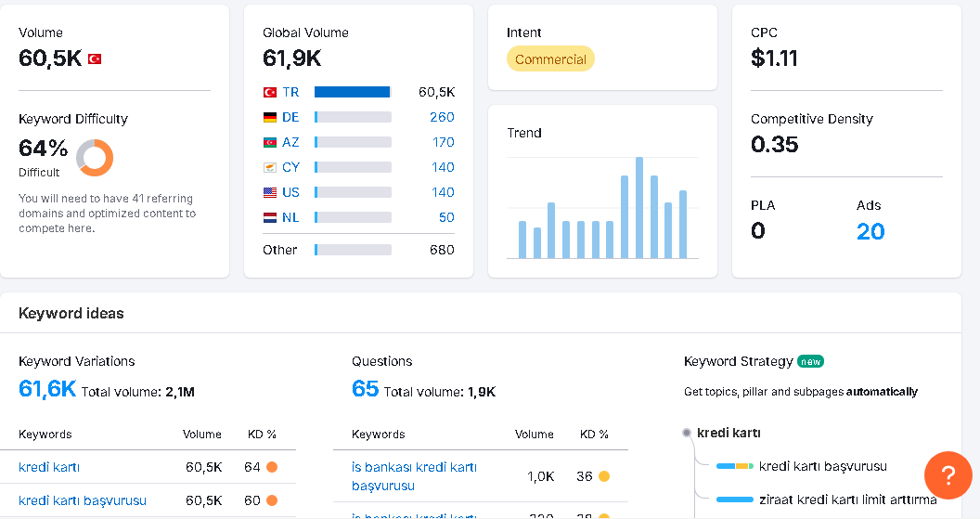Click the blue bar beside ziraat kredi kartı
The width and height of the screenshot is (980, 519).
tap(734, 500)
